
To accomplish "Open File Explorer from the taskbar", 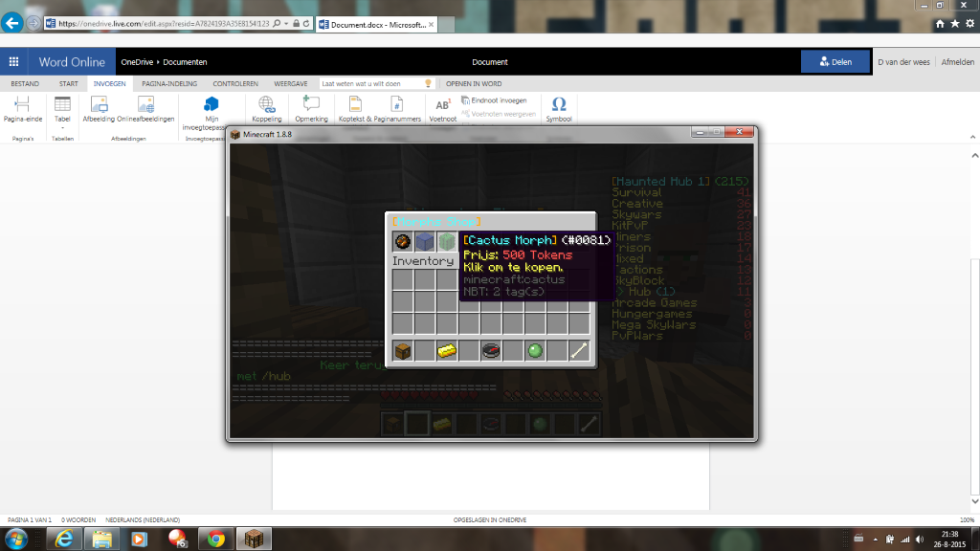I will pyautogui.click(x=101, y=539).
